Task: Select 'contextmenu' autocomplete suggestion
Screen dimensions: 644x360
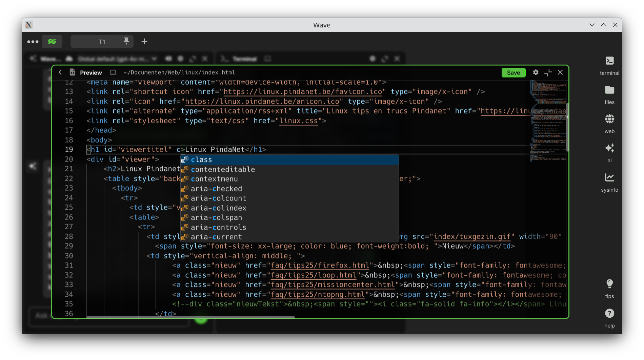Action: pyautogui.click(x=289, y=179)
